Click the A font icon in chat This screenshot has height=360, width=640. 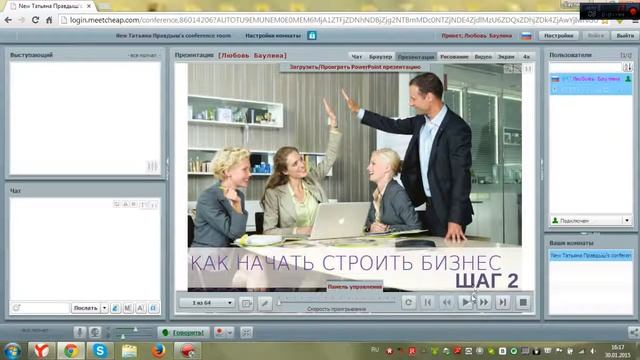(140, 308)
